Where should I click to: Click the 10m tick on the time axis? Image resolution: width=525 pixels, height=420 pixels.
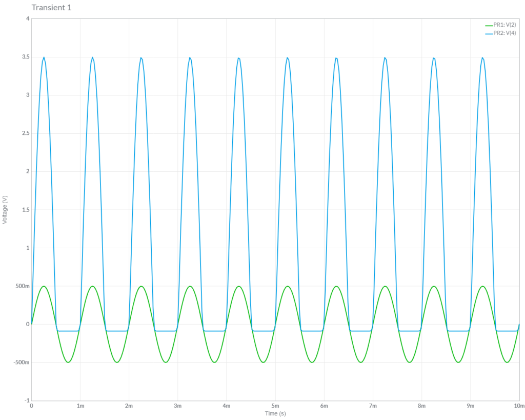click(519, 406)
